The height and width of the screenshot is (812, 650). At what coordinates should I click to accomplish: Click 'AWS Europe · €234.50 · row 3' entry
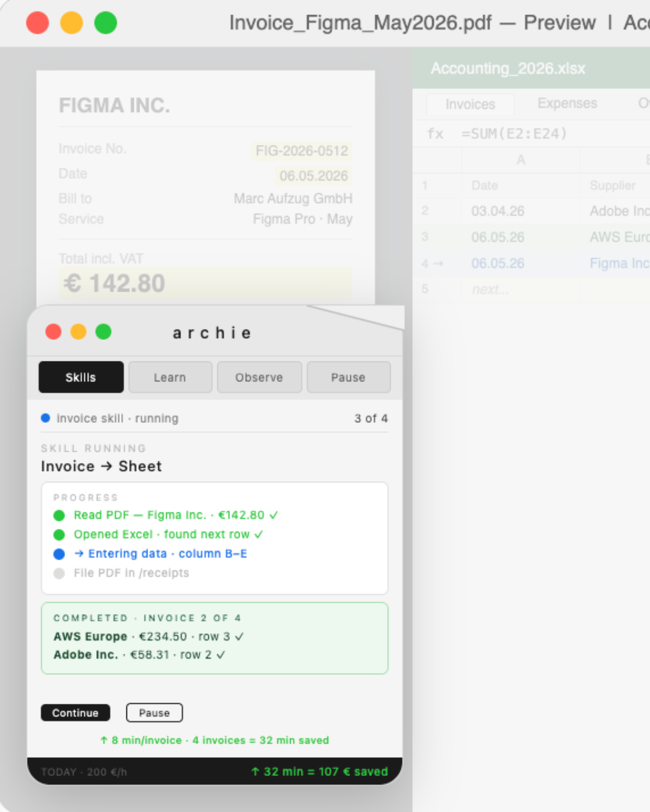click(x=149, y=636)
